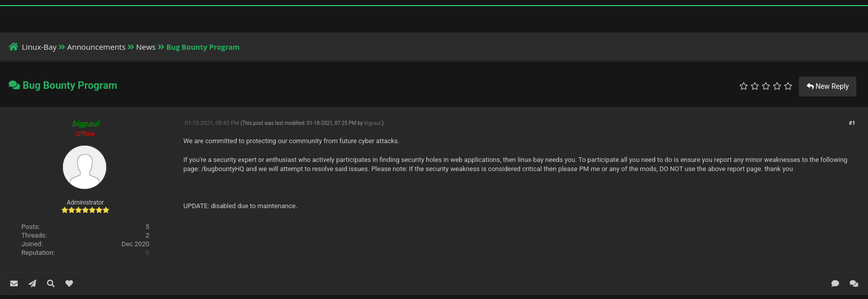Click the single speech bubble reply icon
The height and width of the screenshot is (299, 868).
point(835,283)
